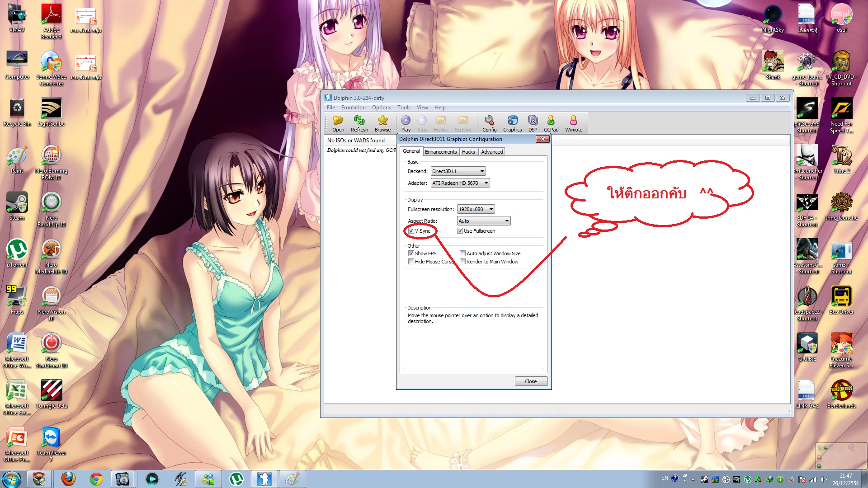The width and height of the screenshot is (868, 488).
Task: Select the Bus Driver desktop icon
Action: pyautogui.click(x=841, y=300)
